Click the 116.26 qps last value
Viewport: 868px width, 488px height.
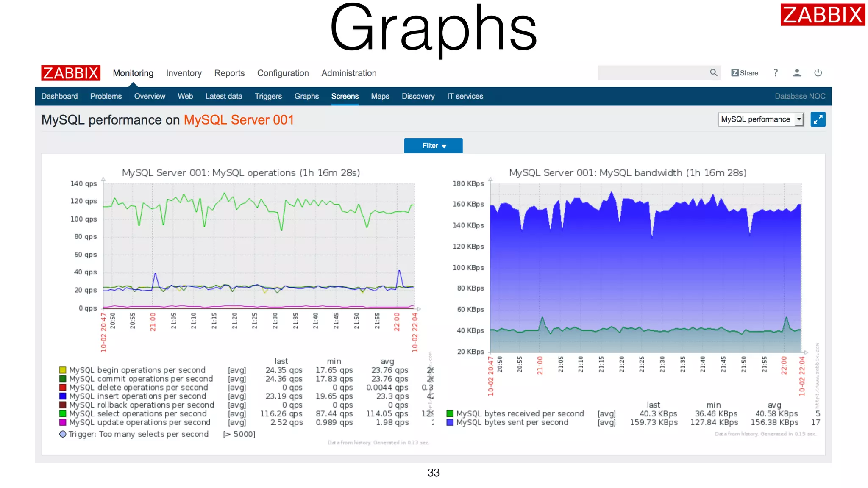281,413
